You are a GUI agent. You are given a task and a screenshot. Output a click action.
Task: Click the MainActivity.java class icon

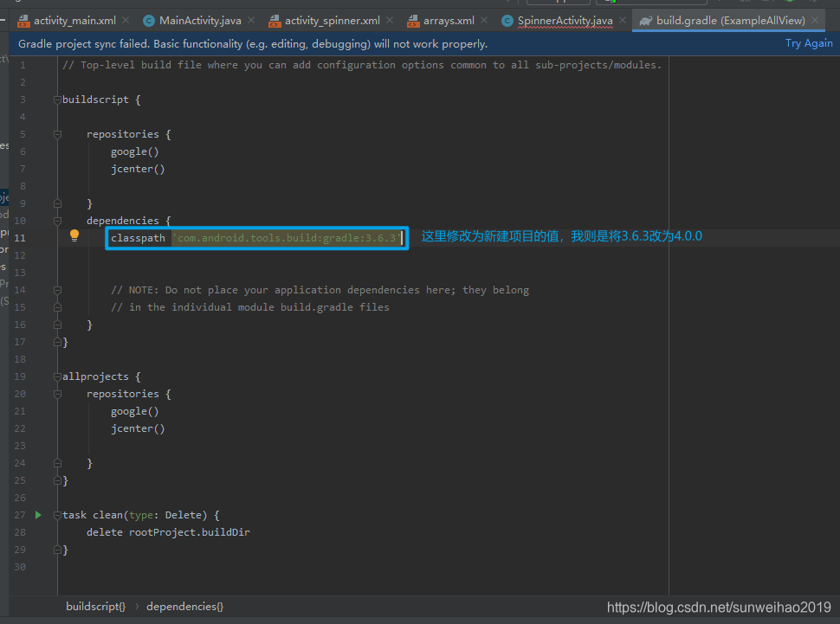pyautogui.click(x=149, y=21)
